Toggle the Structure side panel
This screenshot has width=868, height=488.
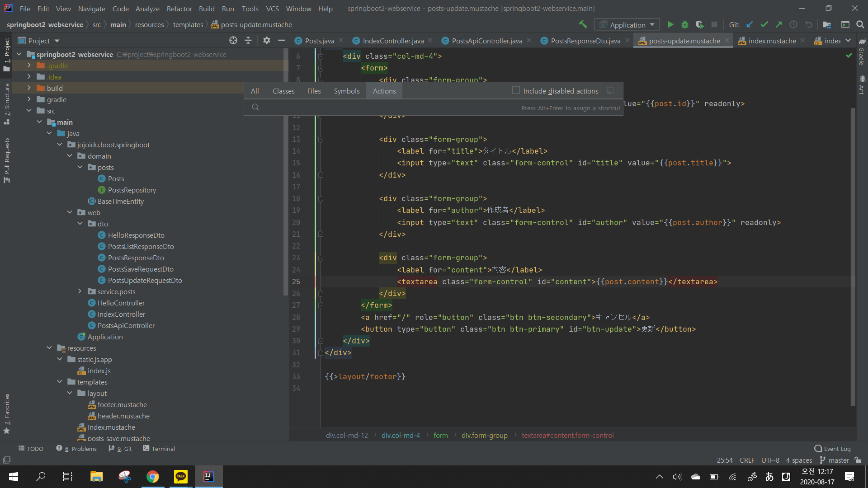click(7, 104)
